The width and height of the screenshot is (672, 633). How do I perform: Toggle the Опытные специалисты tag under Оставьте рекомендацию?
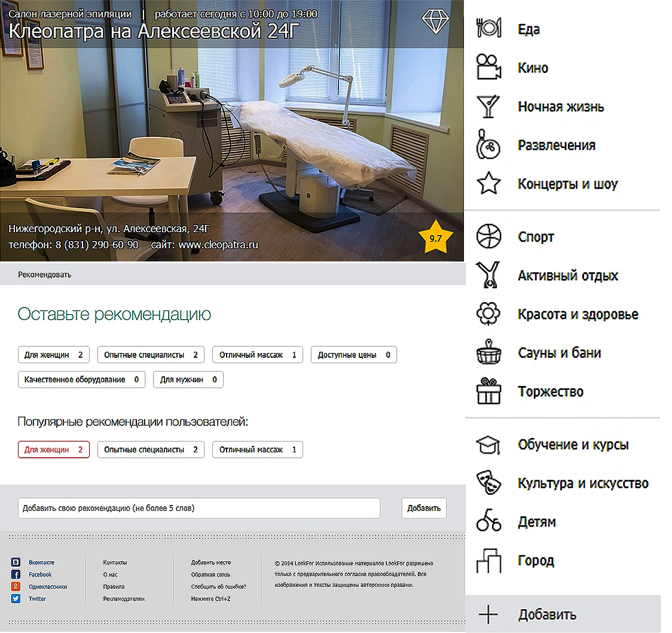(x=151, y=355)
